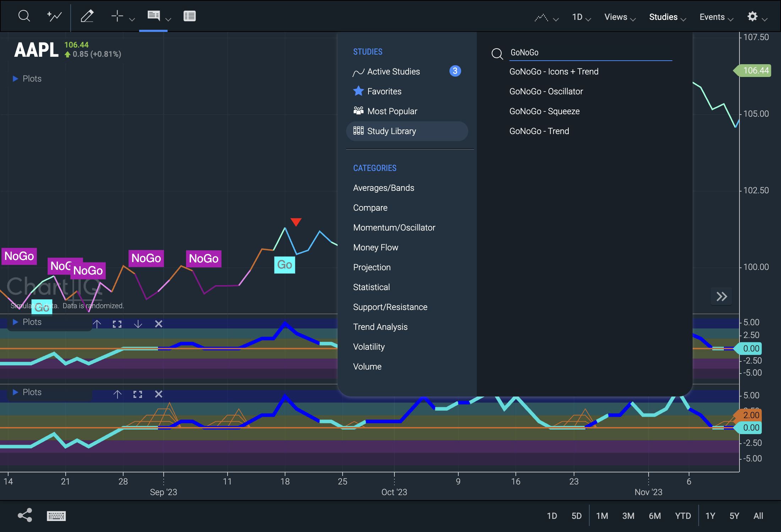The height and width of the screenshot is (532, 781).
Task: Open crosshair options dropdown arrow
Action: [132, 20]
